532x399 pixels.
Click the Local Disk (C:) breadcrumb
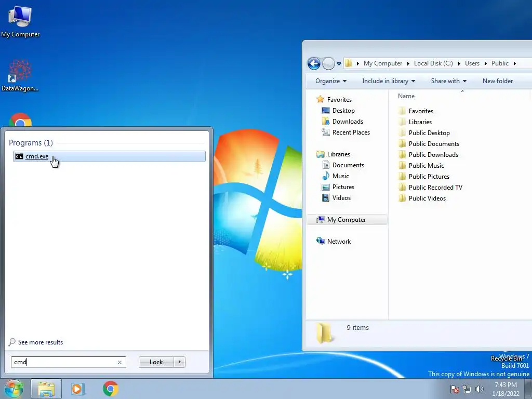[x=433, y=63]
